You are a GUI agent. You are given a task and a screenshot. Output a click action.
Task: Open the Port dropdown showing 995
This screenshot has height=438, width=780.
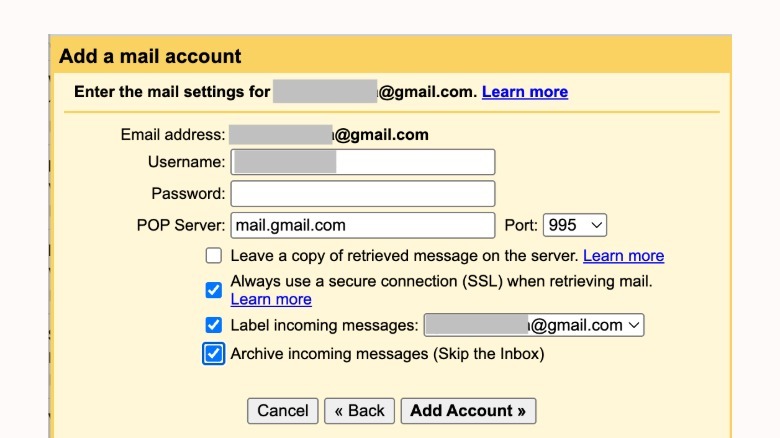[575, 225]
